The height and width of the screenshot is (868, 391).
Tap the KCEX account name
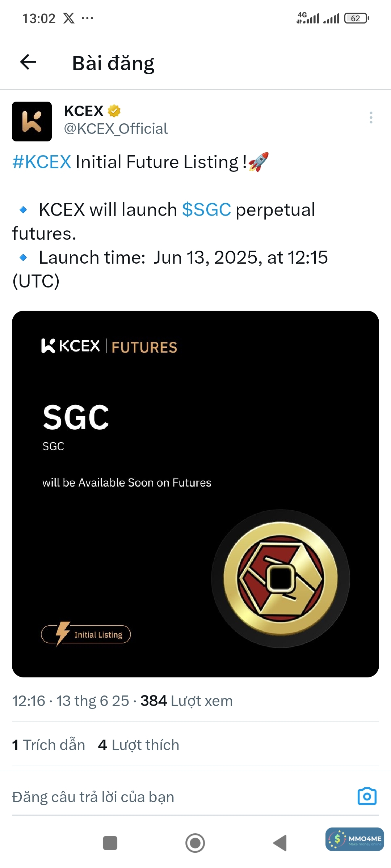[84, 111]
